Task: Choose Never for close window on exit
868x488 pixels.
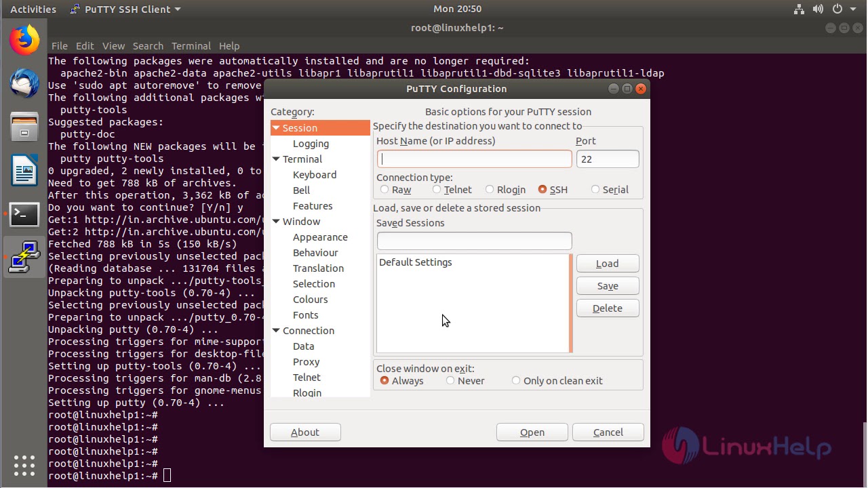Action: 450,381
